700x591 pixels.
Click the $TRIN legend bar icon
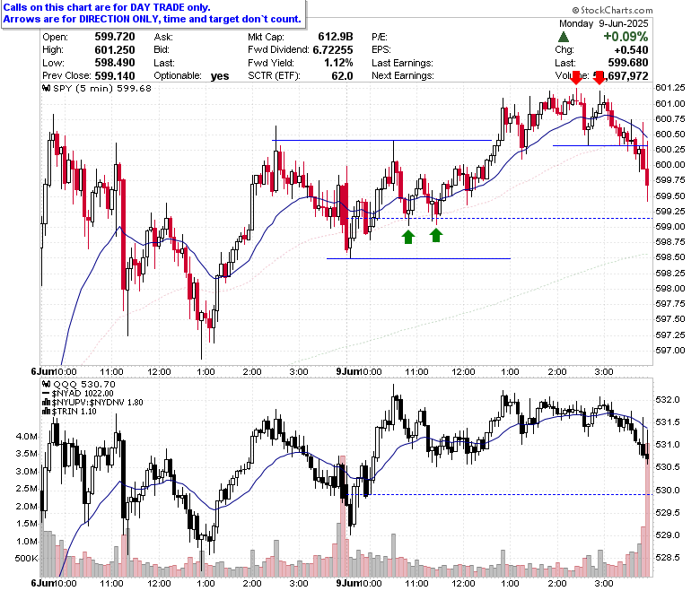click(46, 412)
